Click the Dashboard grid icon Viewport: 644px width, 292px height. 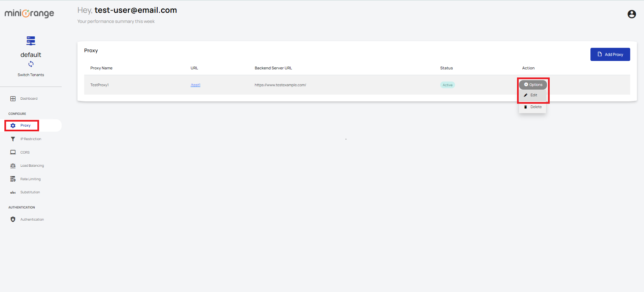[x=13, y=99]
